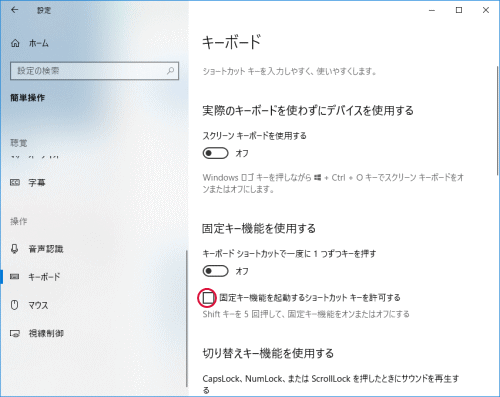
Task: Select 字幕 in the sidebar
Action: [x=37, y=182]
